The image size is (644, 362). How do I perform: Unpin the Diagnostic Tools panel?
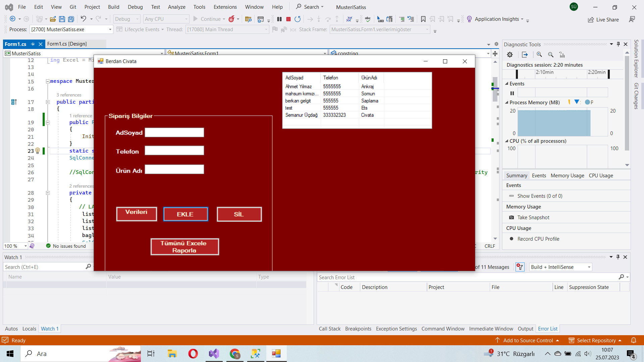618,44
